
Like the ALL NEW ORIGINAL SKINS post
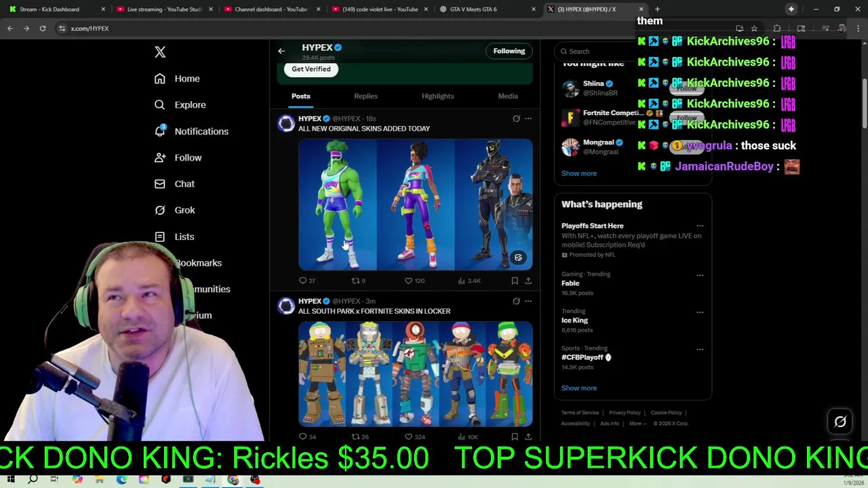tap(414, 281)
